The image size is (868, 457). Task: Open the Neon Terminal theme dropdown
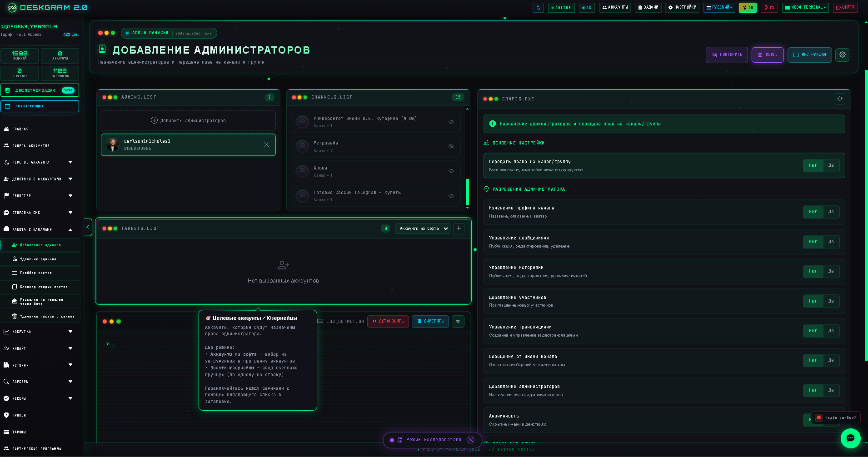pos(805,8)
